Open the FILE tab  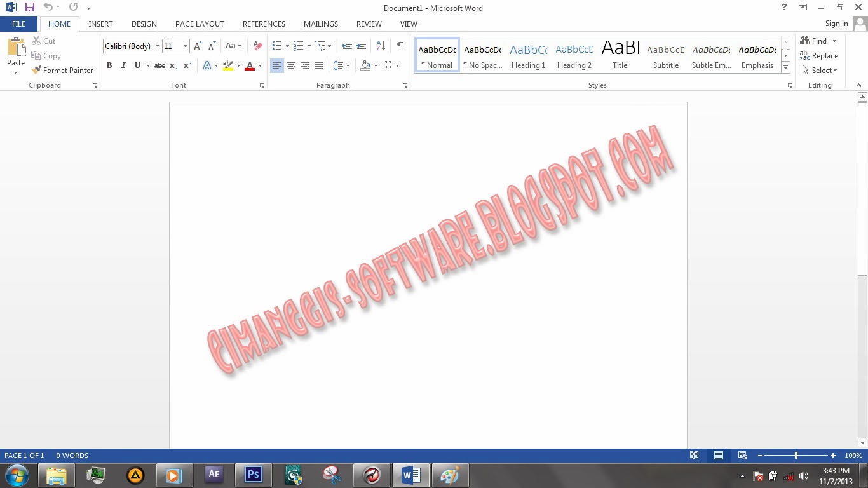pos(19,24)
